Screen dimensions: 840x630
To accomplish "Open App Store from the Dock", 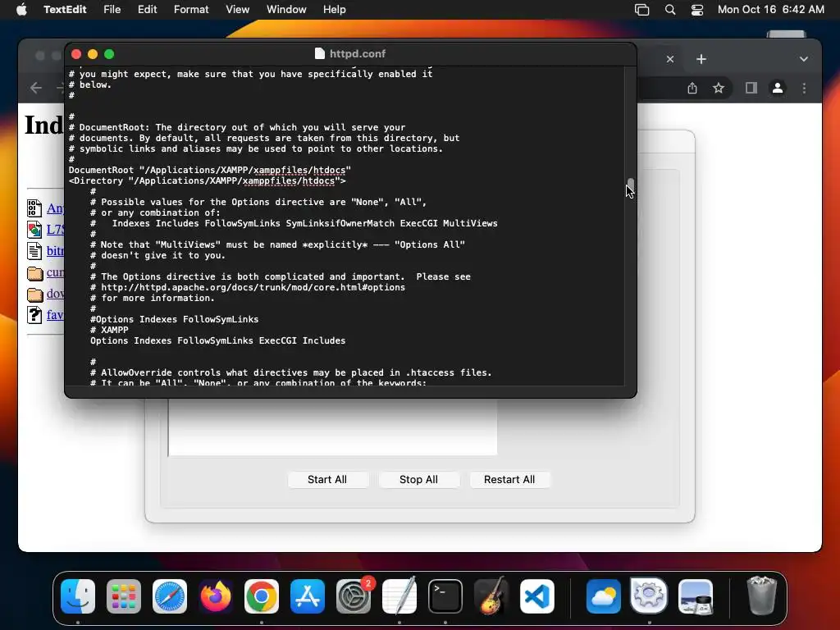I will tap(308, 596).
